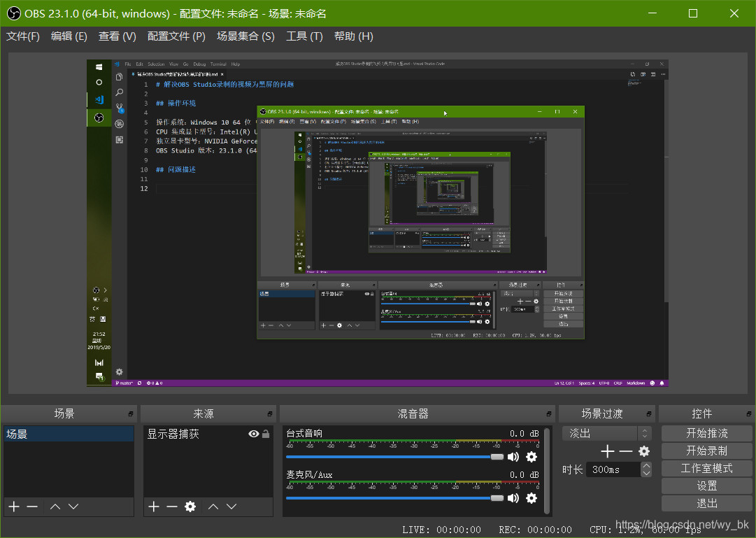Move the selected source up
The height and width of the screenshot is (538, 756).
[213, 506]
